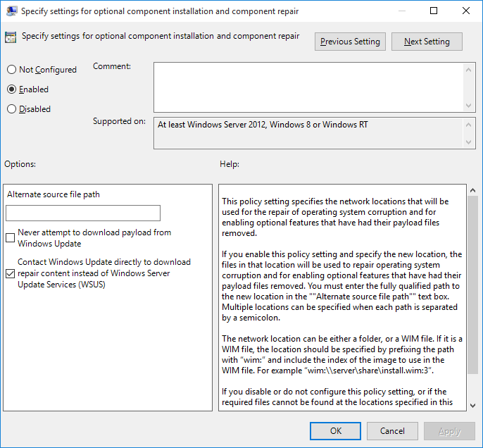Minimize the policy settings dialog

[x=401, y=11]
